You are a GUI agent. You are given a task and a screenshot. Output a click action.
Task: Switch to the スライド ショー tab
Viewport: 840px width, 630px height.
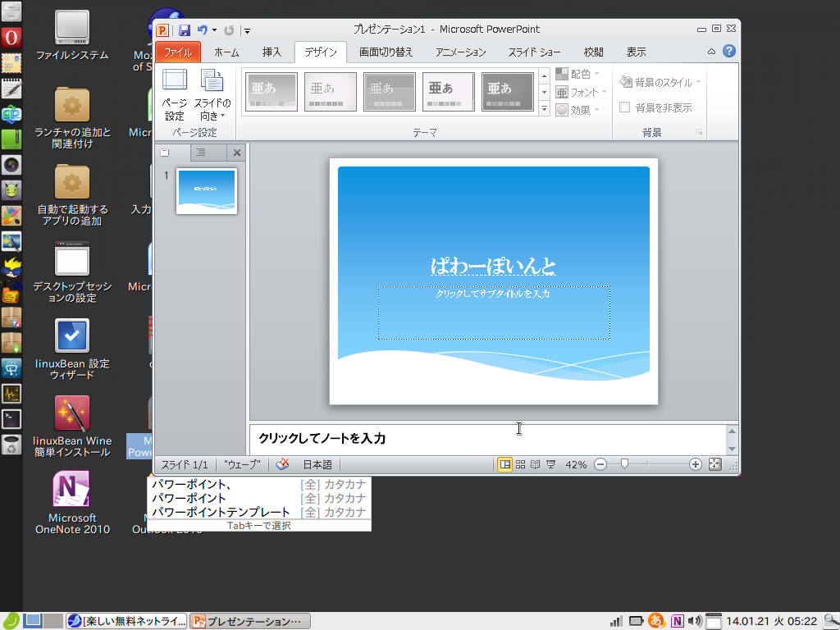pyautogui.click(x=534, y=52)
